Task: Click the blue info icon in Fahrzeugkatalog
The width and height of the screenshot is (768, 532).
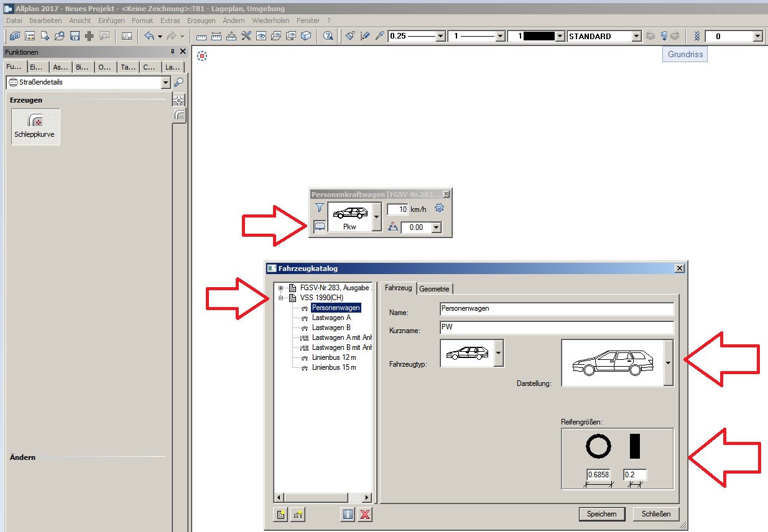Action: coord(348,514)
